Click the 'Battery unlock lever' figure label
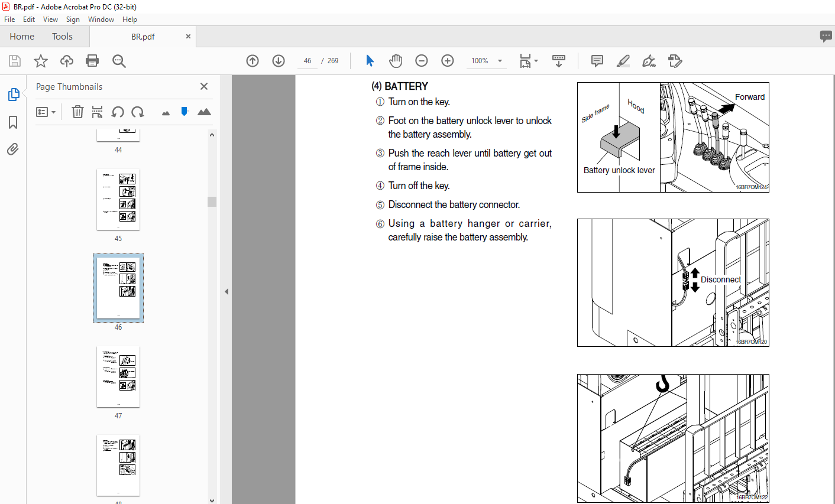The image size is (835, 504). click(x=619, y=170)
